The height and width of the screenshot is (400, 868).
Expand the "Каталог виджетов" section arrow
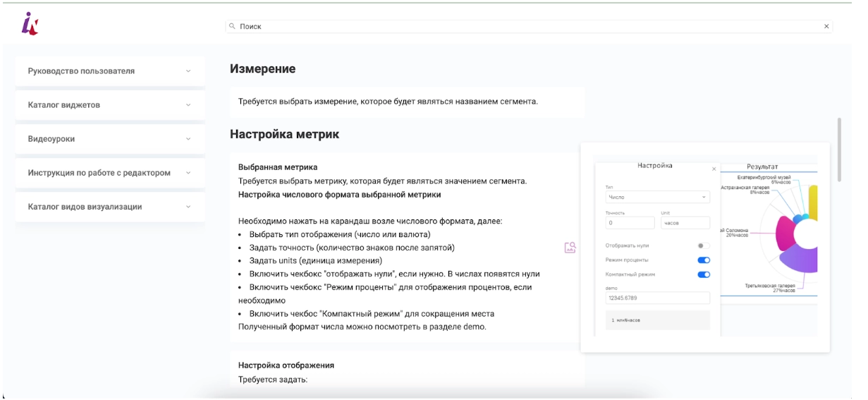188,105
